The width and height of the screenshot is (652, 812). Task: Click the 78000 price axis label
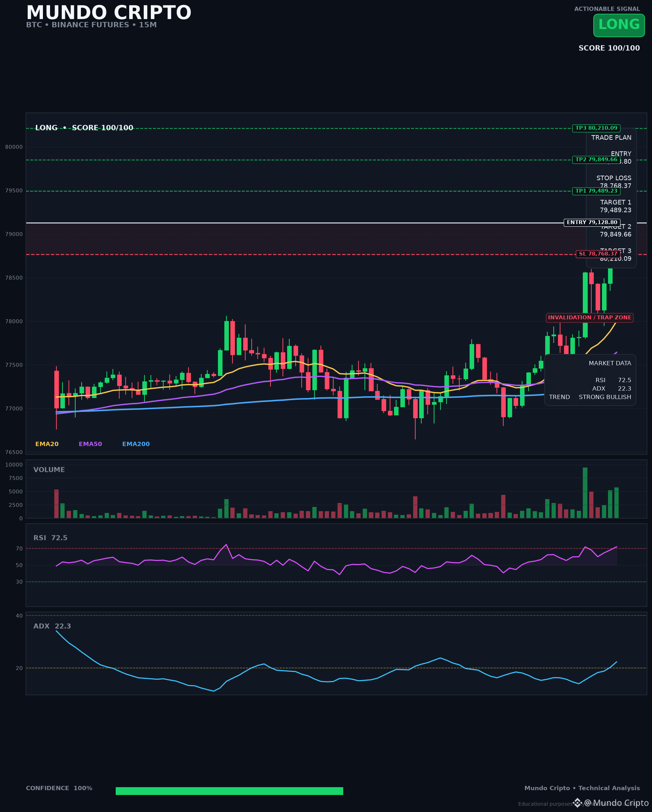[14, 321]
